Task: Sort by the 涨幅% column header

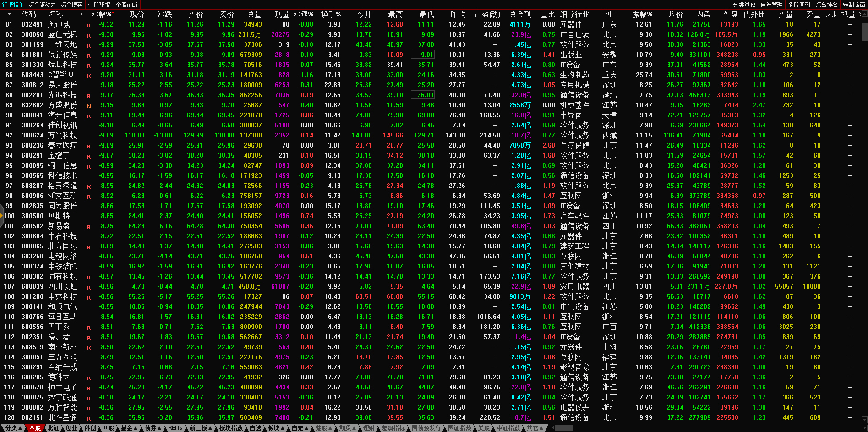Action: (x=102, y=14)
